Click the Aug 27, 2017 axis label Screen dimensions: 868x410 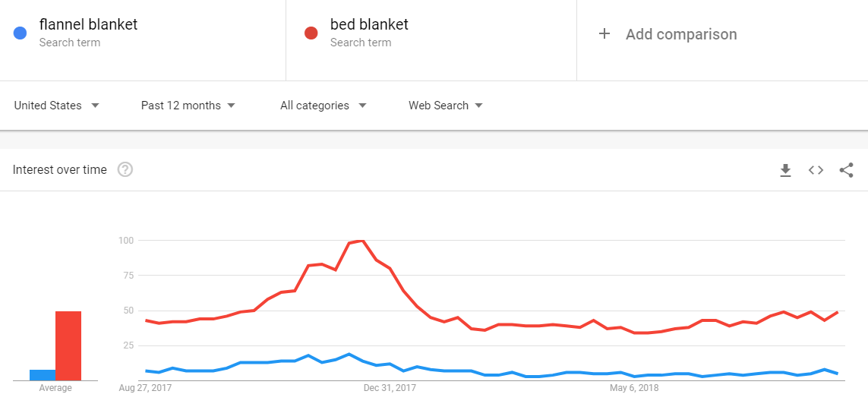click(146, 388)
